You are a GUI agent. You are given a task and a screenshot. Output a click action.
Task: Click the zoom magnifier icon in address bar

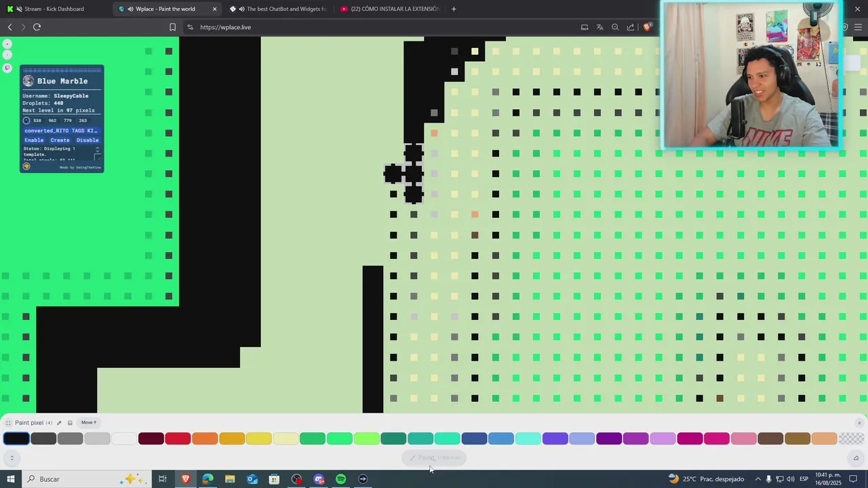click(615, 27)
